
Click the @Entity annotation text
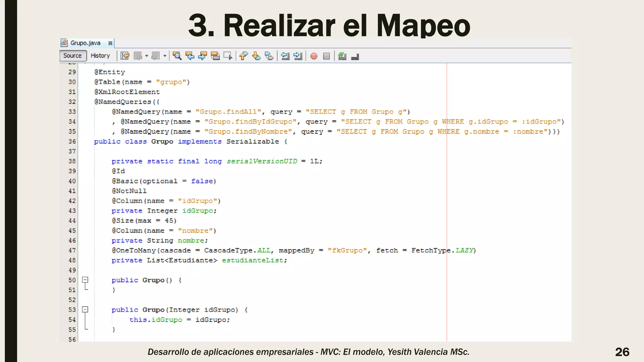[109, 72]
